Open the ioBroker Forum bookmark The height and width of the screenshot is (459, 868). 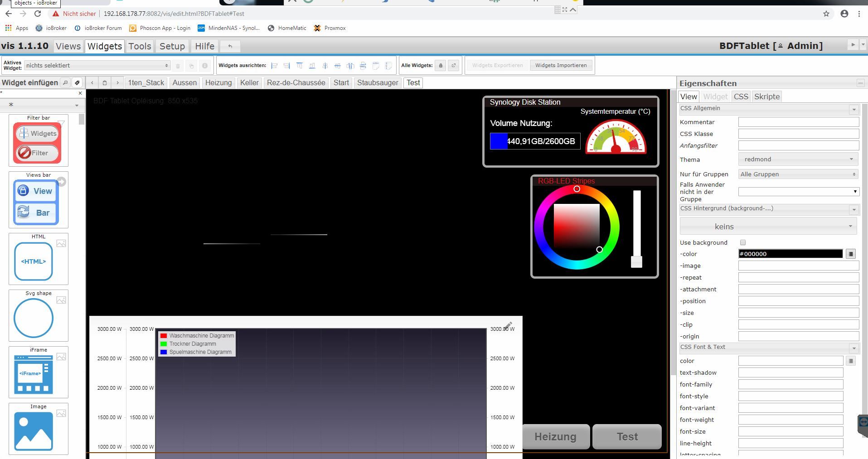[x=98, y=28]
